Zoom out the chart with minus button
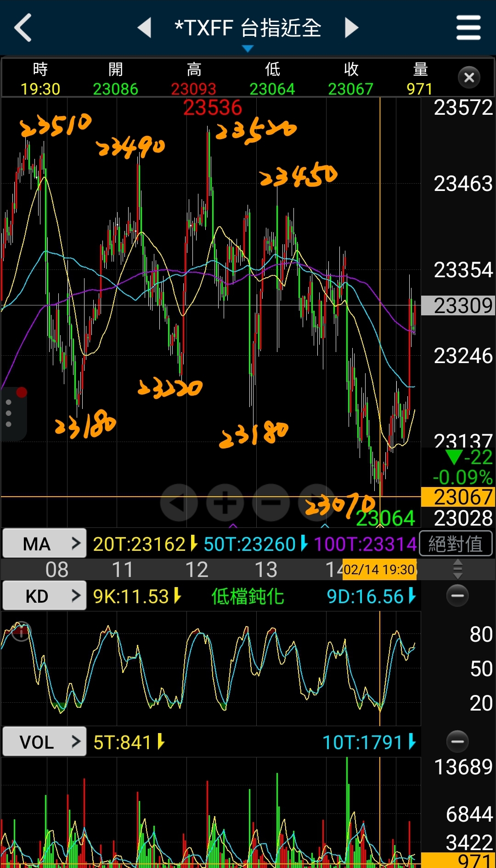Viewport: 496px width, 868px height. (x=271, y=503)
